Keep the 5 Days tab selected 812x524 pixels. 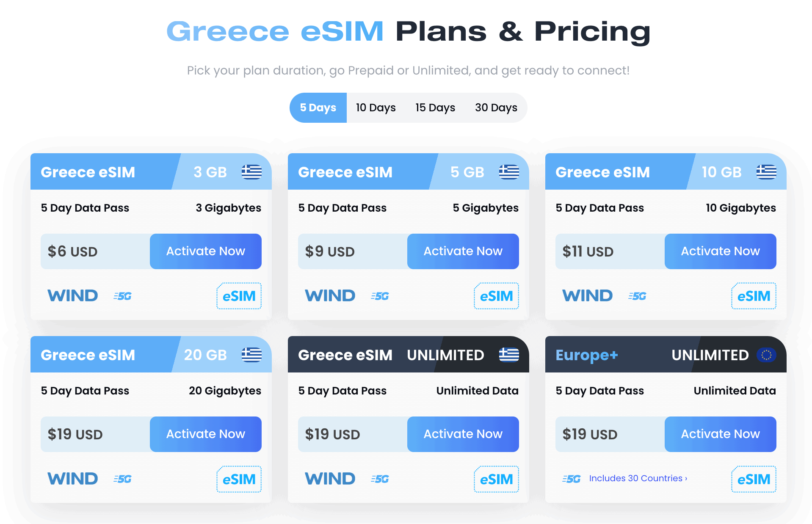pyautogui.click(x=318, y=108)
